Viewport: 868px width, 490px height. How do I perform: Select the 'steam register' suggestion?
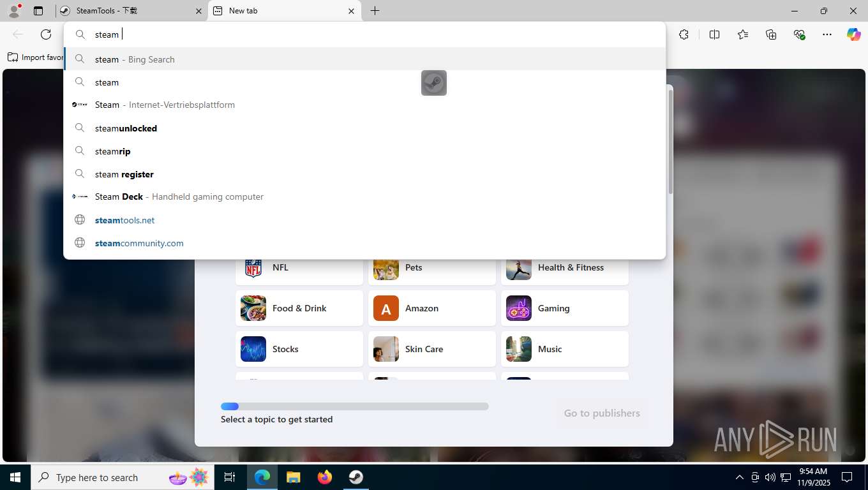click(x=364, y=174)
